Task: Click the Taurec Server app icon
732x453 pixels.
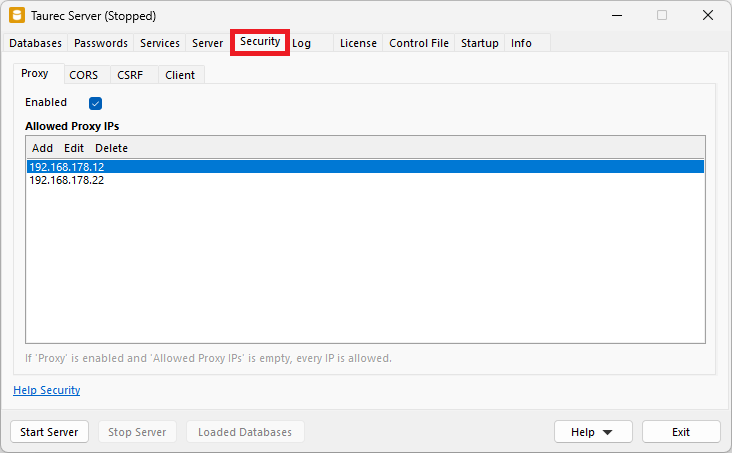Action: tap(17, 15)
